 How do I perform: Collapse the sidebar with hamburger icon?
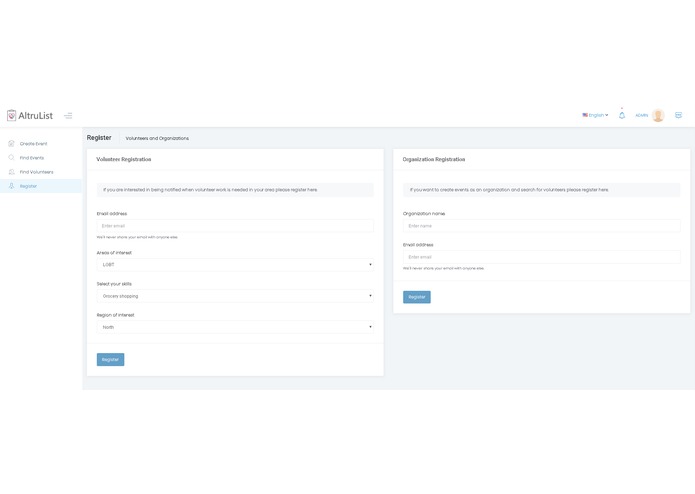click(x=68, y=116)
